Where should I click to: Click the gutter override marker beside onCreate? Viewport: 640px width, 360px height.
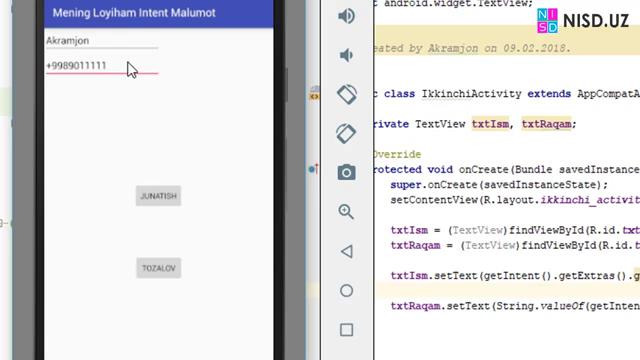point(313,169)
